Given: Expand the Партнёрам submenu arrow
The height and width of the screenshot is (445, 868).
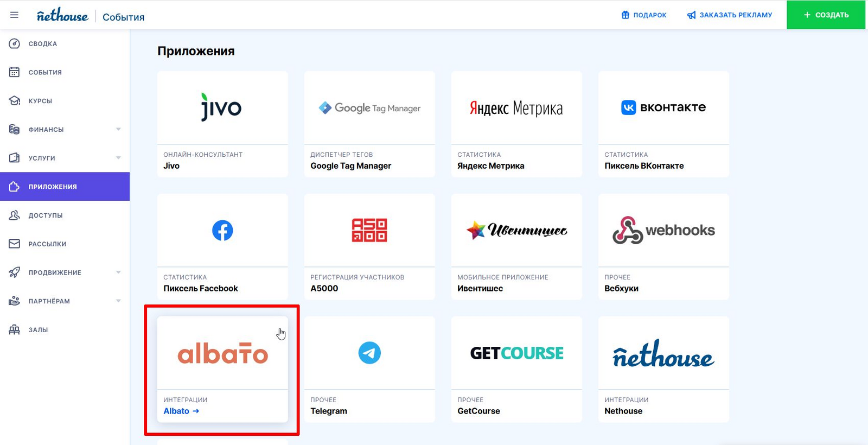Looking at the screenshot, I should point(118,301).
